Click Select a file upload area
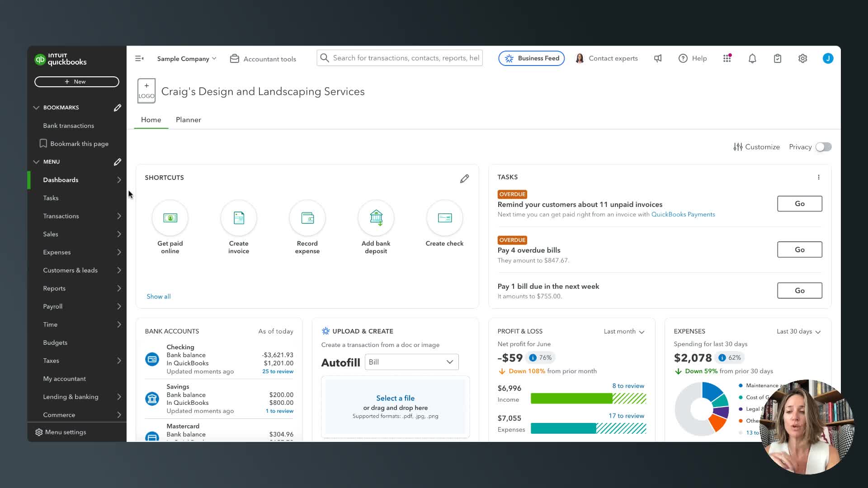The width and height of the screenshot is (868, 488). [396, 407]
